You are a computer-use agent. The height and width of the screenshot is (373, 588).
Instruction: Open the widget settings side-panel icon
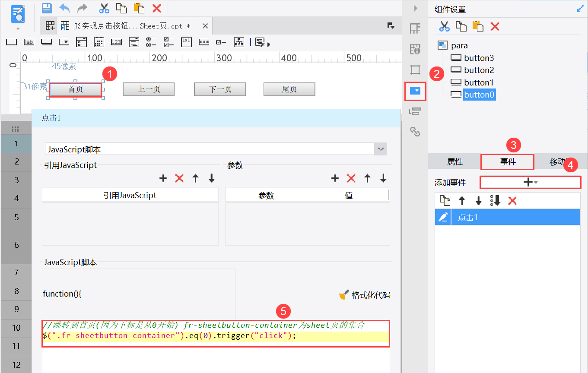415,91
